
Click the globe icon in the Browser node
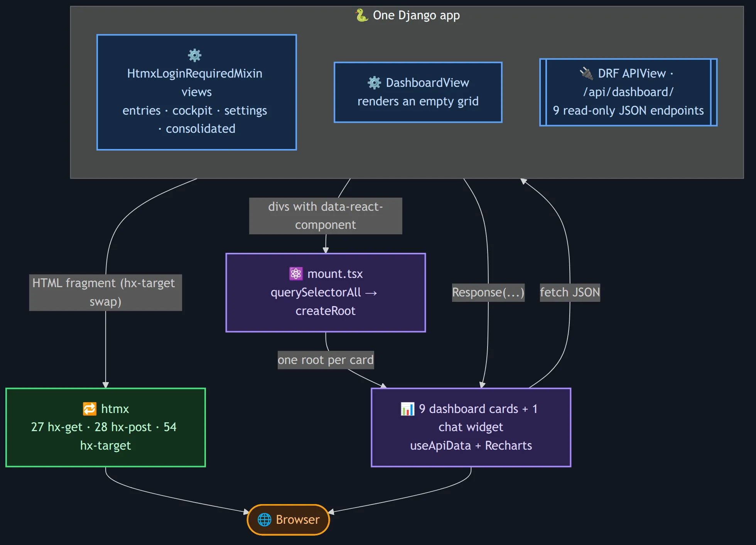pos(264,520)
